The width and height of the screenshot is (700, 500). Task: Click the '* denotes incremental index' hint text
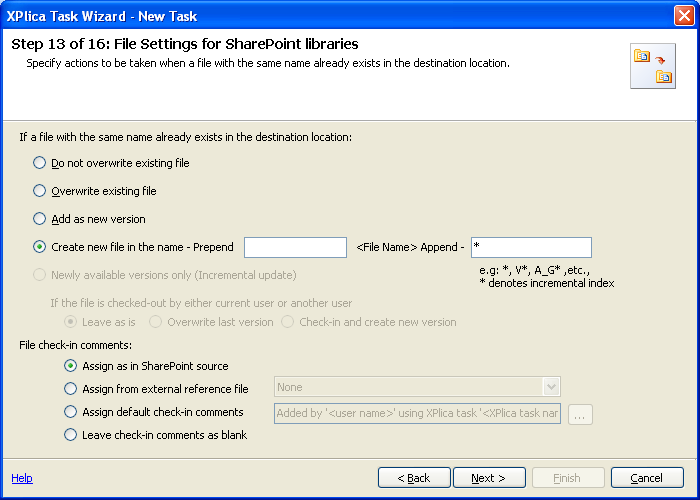547,283
